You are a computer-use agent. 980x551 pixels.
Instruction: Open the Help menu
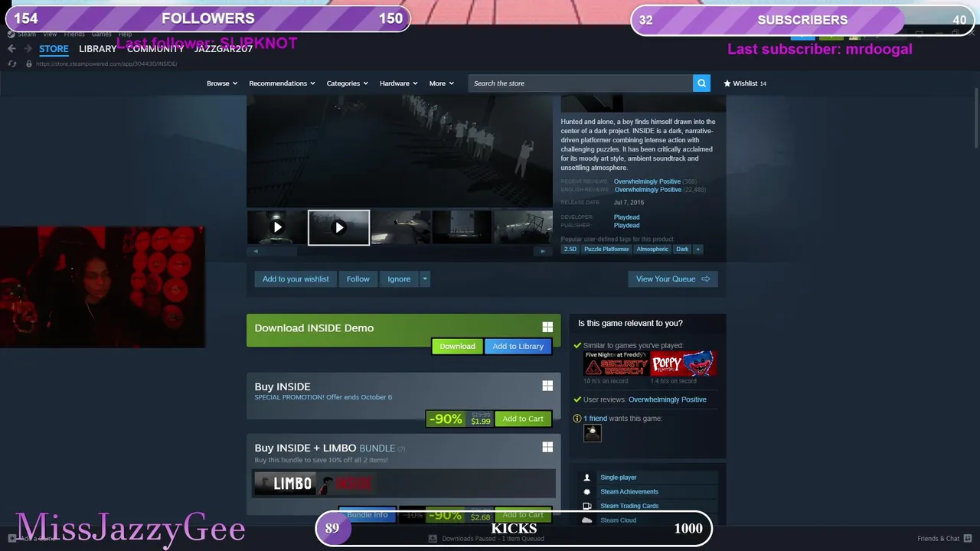(x=125, y=34)
